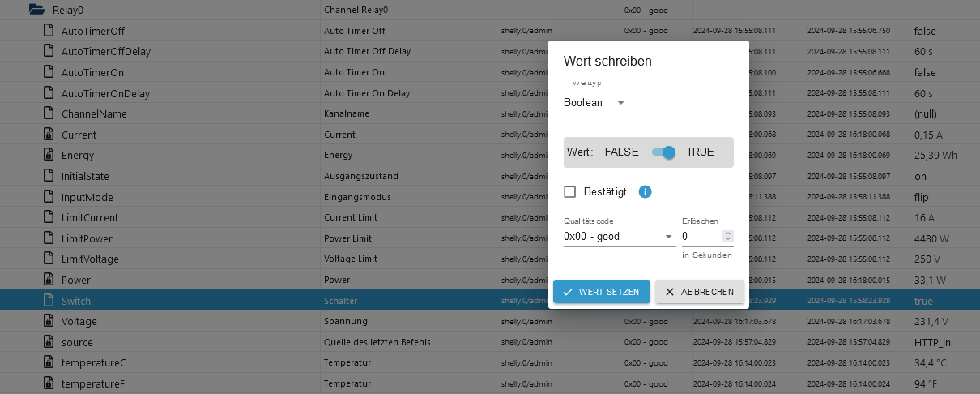Click the source state file icon
This screenshot has width=980, height=394.
point(48,342)
